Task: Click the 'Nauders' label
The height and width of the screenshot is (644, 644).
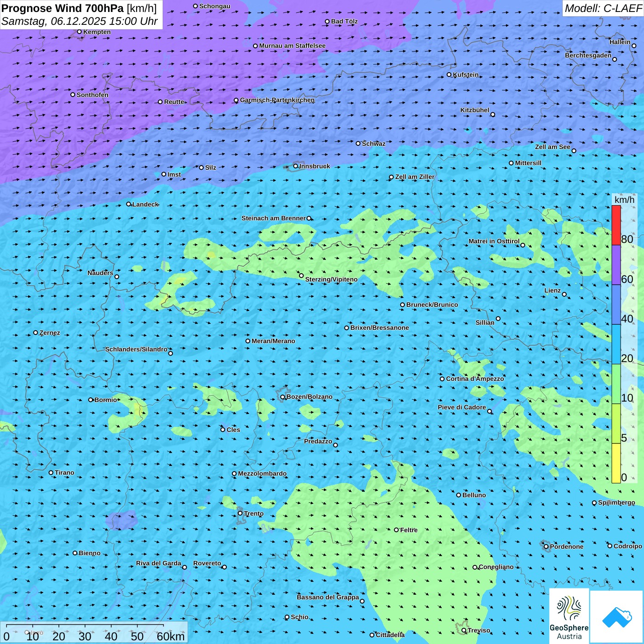Action: click(x=100, y=273)
